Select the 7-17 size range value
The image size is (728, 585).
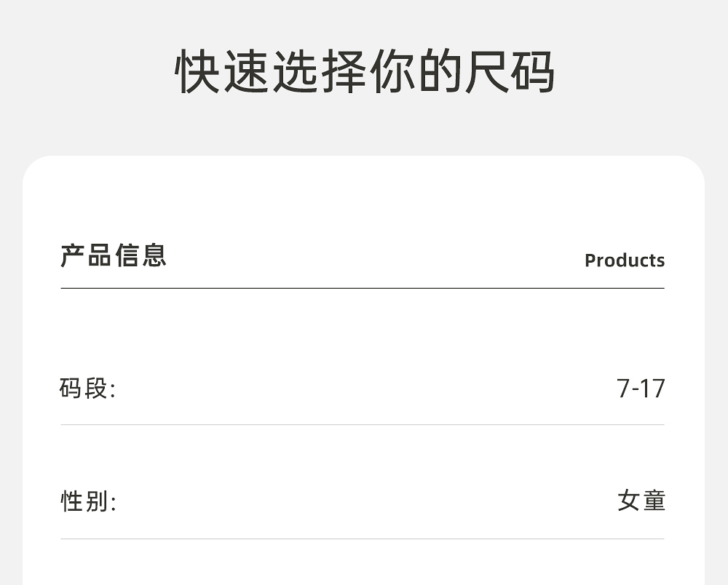tap(641, 389)
